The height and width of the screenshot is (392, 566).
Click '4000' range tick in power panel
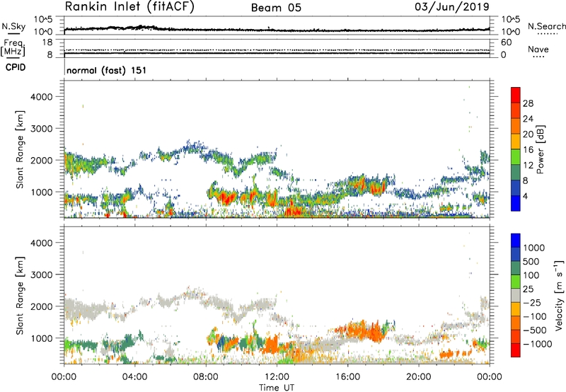click(x=42, y=97)
